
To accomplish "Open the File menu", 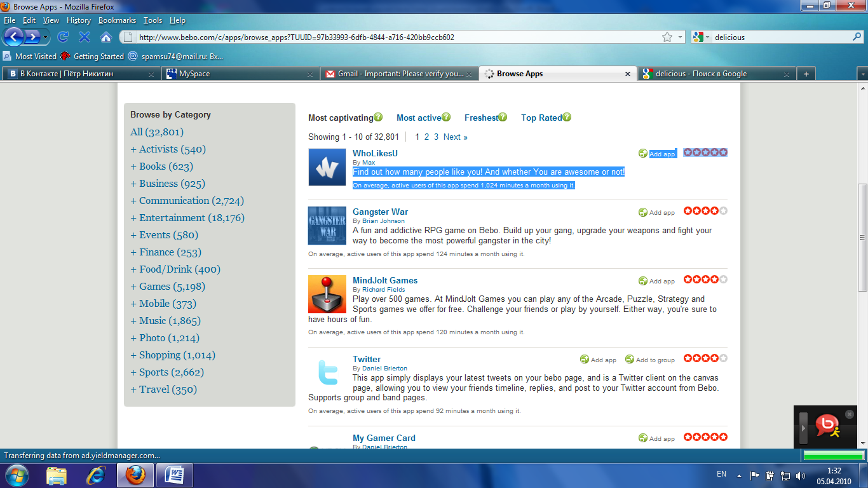I will pos(9,20).
